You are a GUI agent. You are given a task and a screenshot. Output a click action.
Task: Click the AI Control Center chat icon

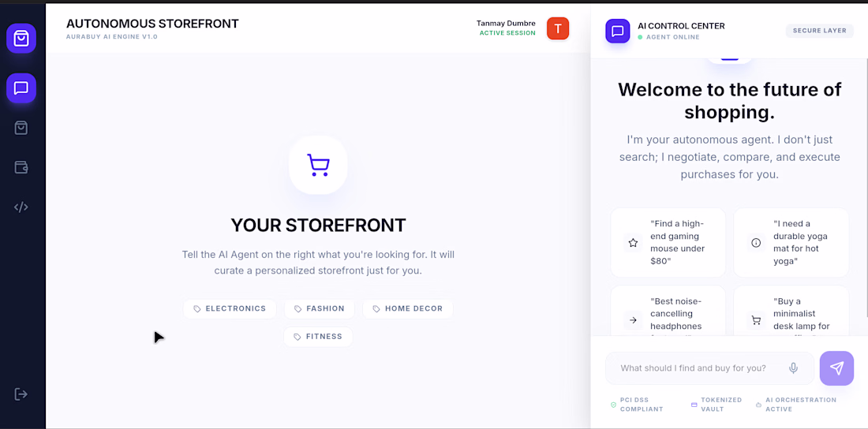(x=618, y=31)
